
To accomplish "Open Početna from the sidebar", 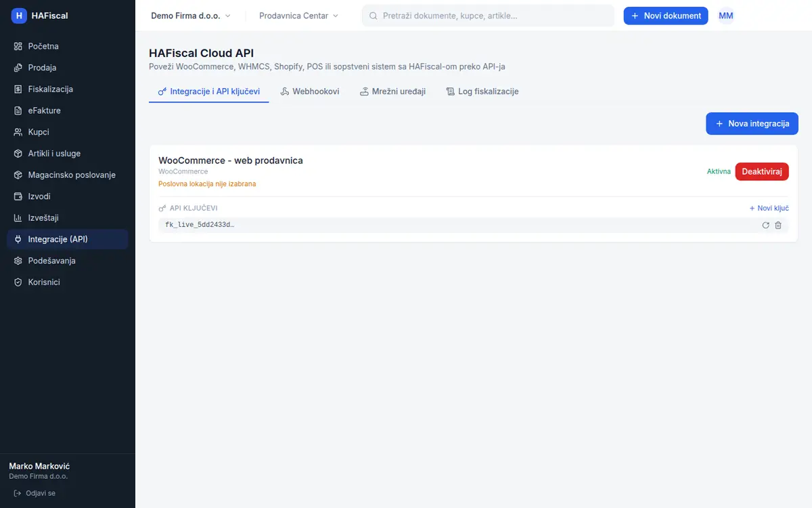I will [68, 46].
